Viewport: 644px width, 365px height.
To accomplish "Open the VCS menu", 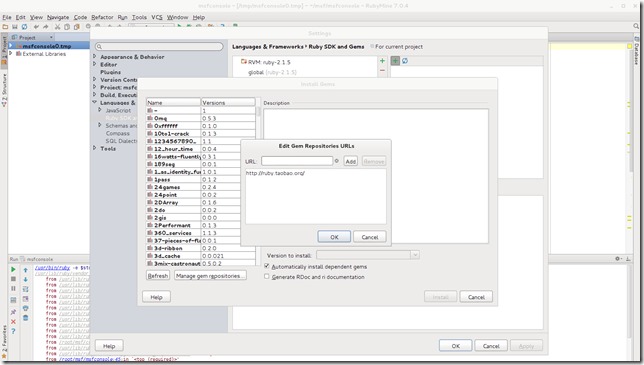I will pyautogui.click(x=157, y=17).
